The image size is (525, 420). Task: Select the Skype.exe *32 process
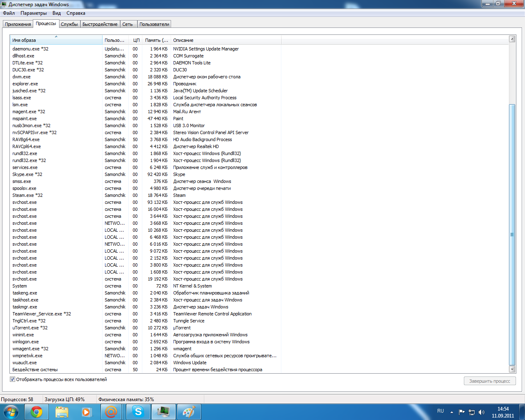(x=146, y=174)
